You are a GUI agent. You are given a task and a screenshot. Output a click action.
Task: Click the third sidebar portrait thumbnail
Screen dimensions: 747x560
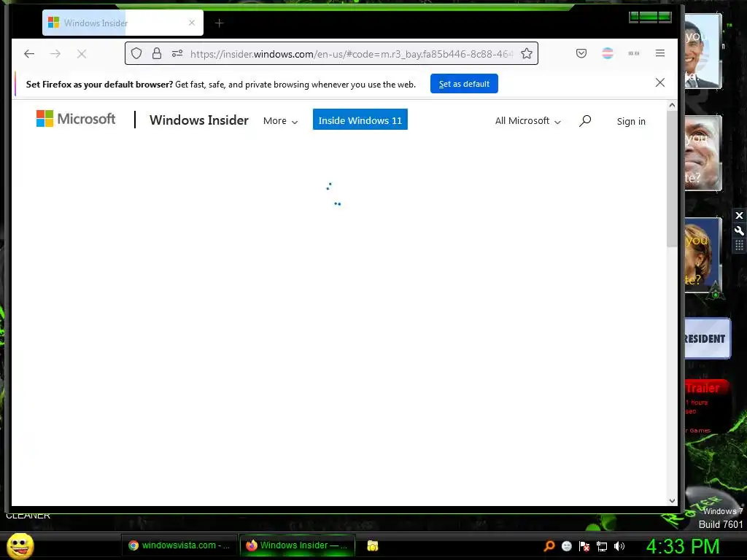703,254
